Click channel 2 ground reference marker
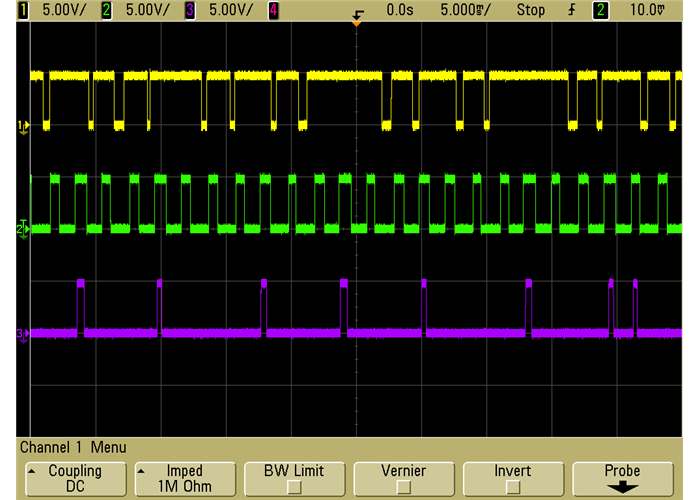 pyautogui.click(x=23, y=229)
